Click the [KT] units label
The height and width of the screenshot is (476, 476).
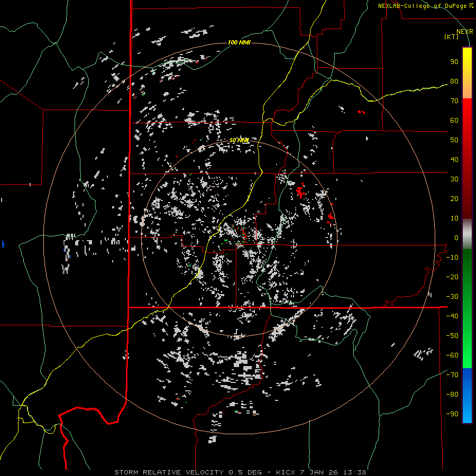tap(452, 36)
